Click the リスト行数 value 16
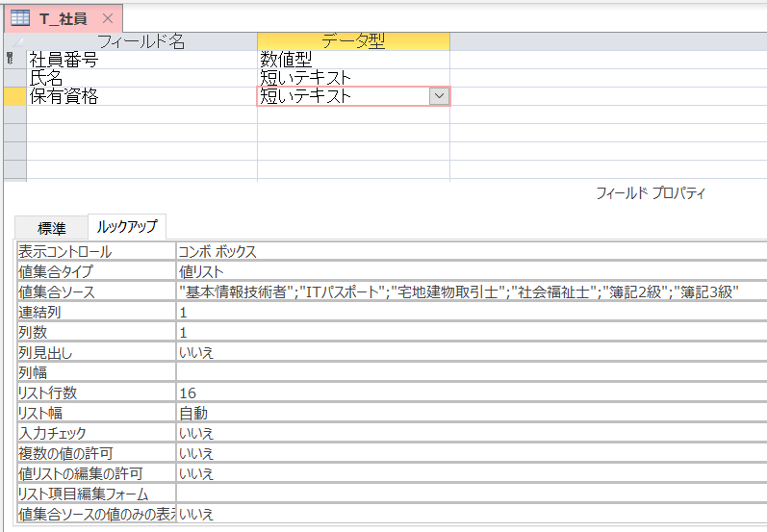767x532 pixels. 472,393
